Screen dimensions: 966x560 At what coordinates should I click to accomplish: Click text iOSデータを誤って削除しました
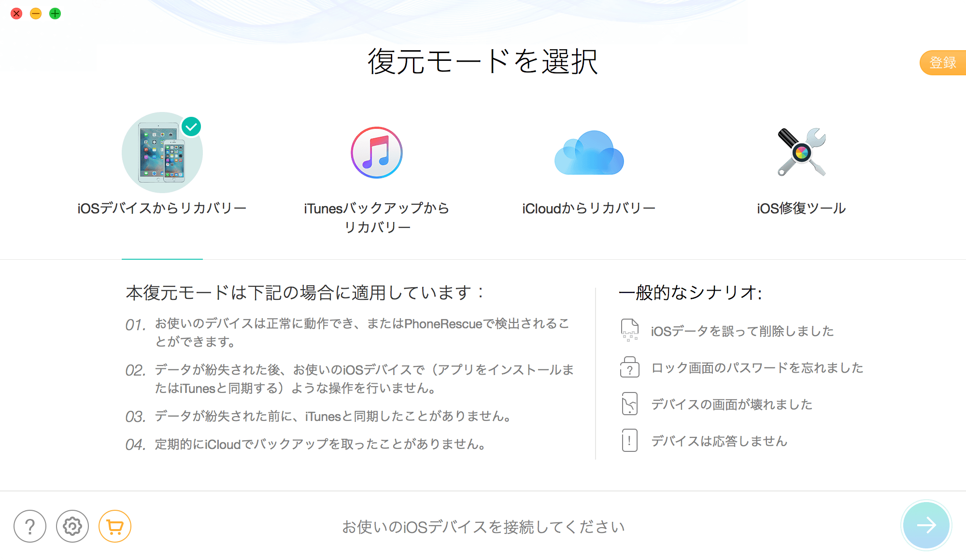(x=742, y=331)
